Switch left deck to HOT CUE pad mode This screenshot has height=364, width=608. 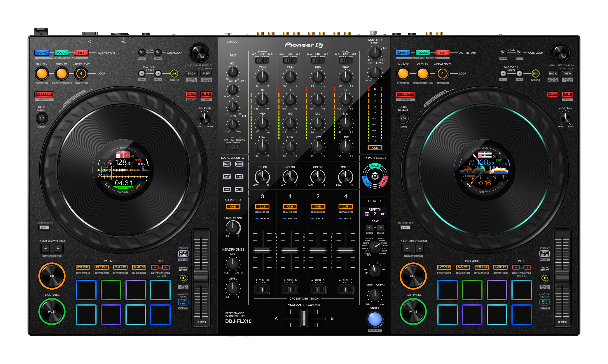[x=83, y=267]
